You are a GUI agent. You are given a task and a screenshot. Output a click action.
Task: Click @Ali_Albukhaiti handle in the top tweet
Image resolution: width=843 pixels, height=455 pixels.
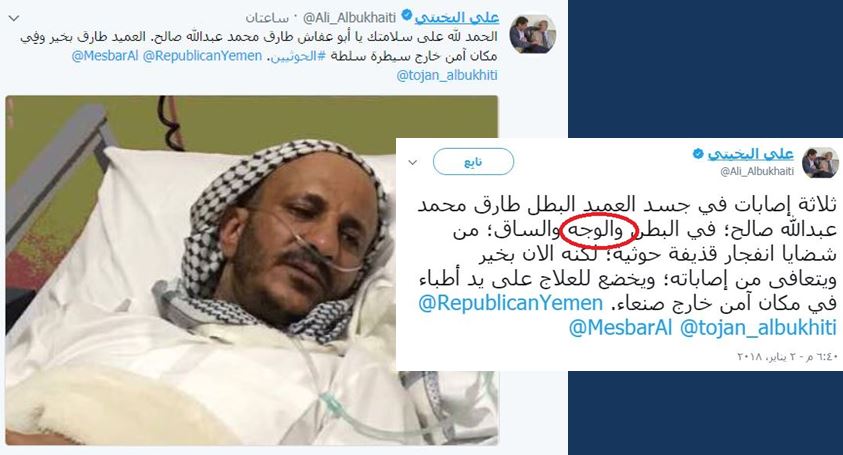tap(349, 18)
